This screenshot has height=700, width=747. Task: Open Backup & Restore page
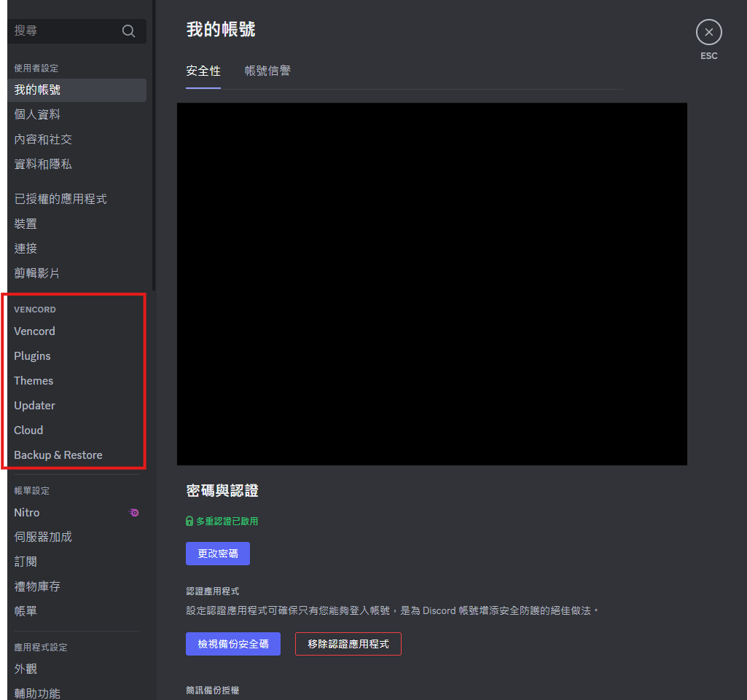77,455
